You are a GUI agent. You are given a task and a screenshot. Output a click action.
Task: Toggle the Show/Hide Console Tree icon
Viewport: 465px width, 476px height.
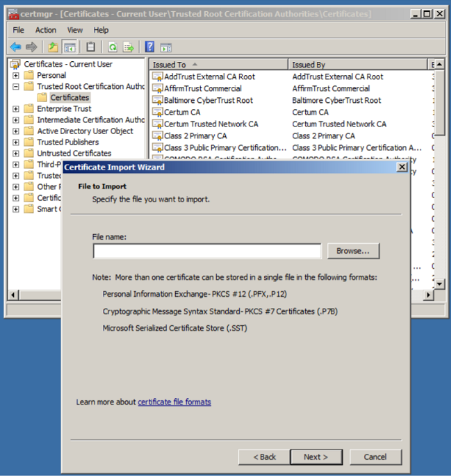70,47
